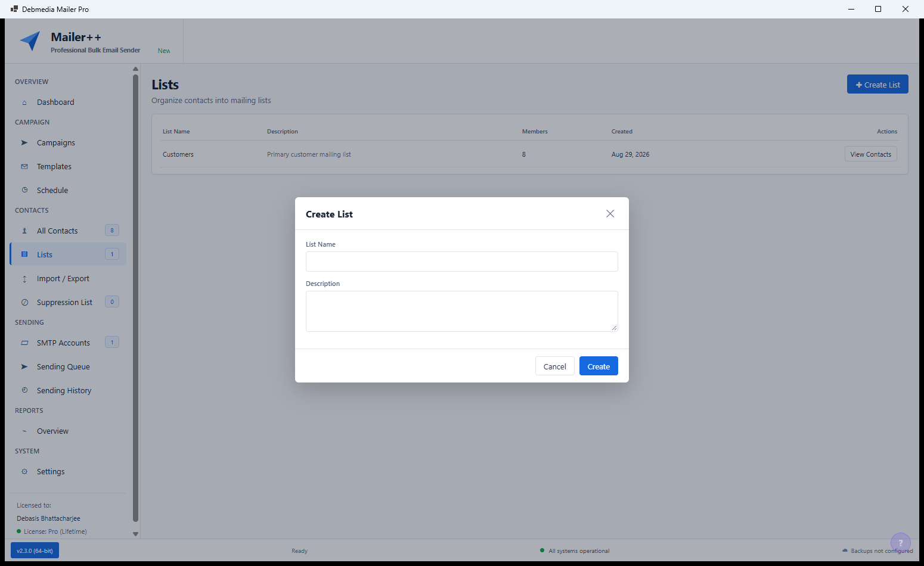Click 'Backups not configured' status text

pyautogui.click(x=882, y=551)
